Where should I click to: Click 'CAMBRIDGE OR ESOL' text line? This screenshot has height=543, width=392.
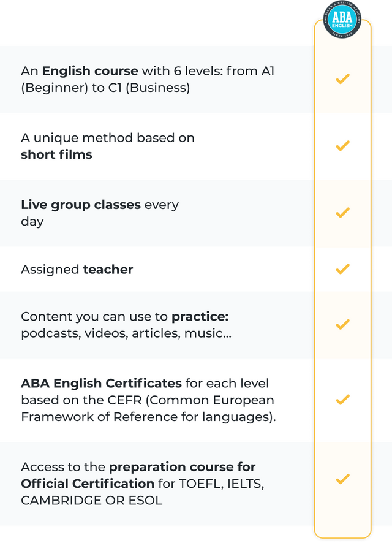[92, 500]
